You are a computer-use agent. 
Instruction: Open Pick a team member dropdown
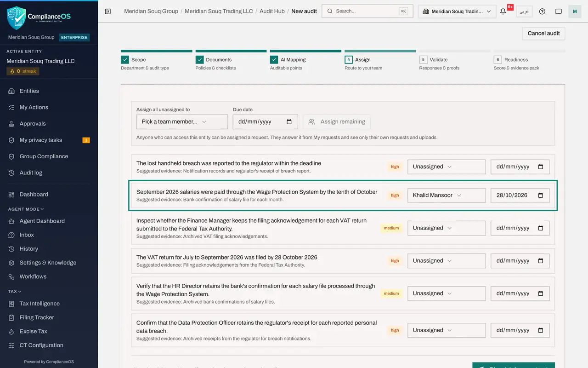[182, 121]
